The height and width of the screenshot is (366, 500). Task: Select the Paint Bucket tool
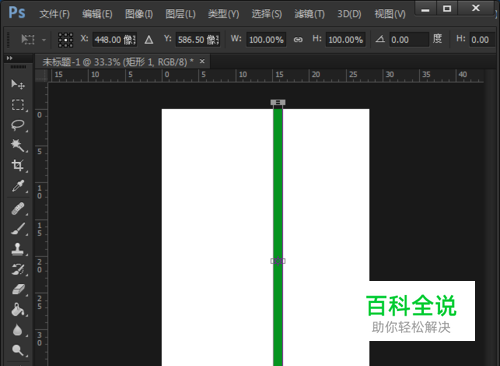[x=18, y=310]
